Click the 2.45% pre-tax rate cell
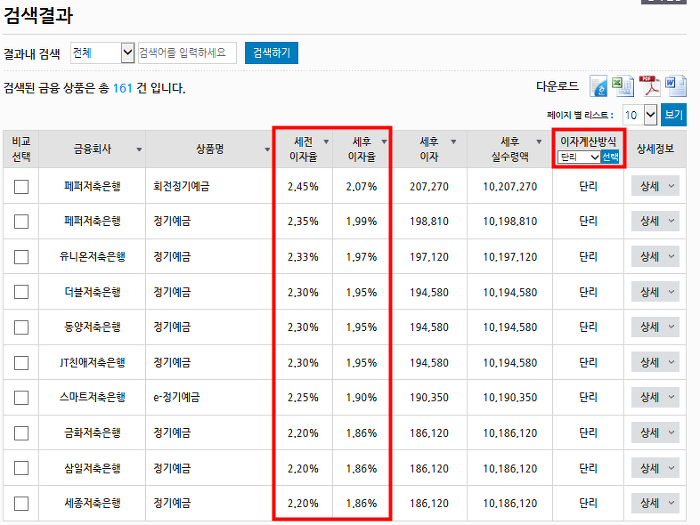Viewport: 700px width, 525px height. coord(303,187)
